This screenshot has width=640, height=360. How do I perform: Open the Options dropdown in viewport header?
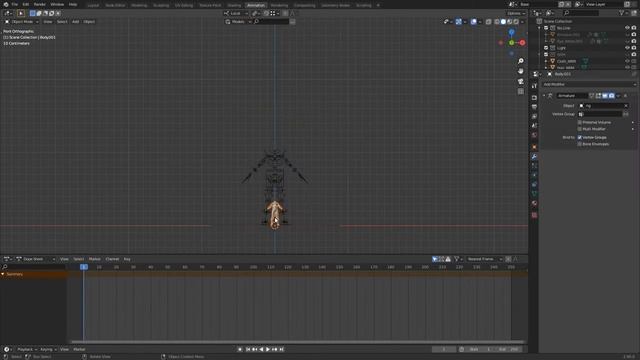tap(516, 13)
